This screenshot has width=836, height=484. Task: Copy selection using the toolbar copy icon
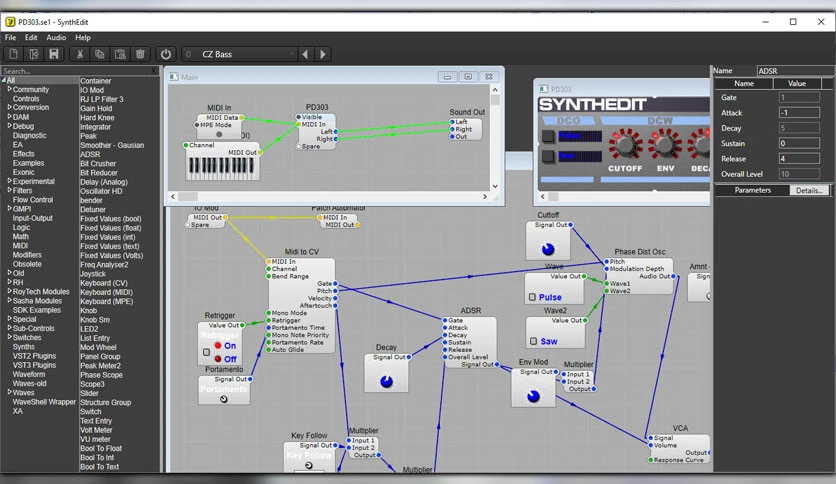(x=100, y=54)
